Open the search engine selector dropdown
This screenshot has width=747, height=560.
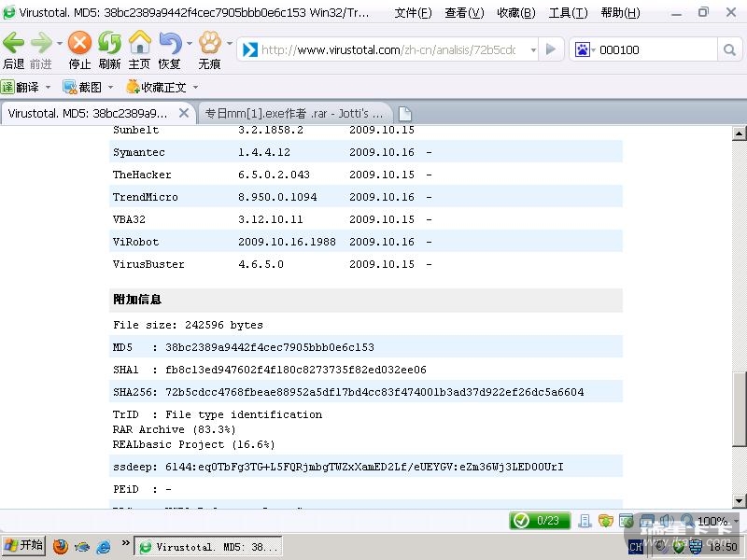point(594,50)
